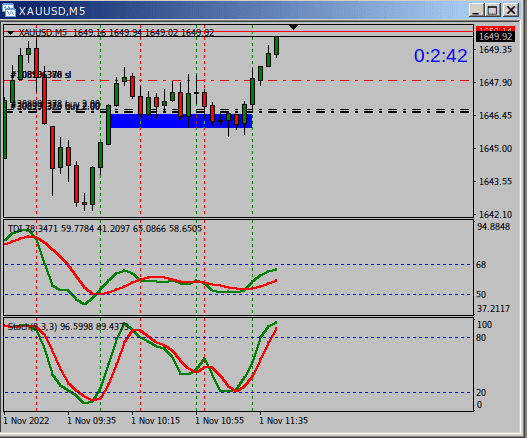Click the 1647.90 price scale value
This screenshot has width=527, height=438.
495,83
